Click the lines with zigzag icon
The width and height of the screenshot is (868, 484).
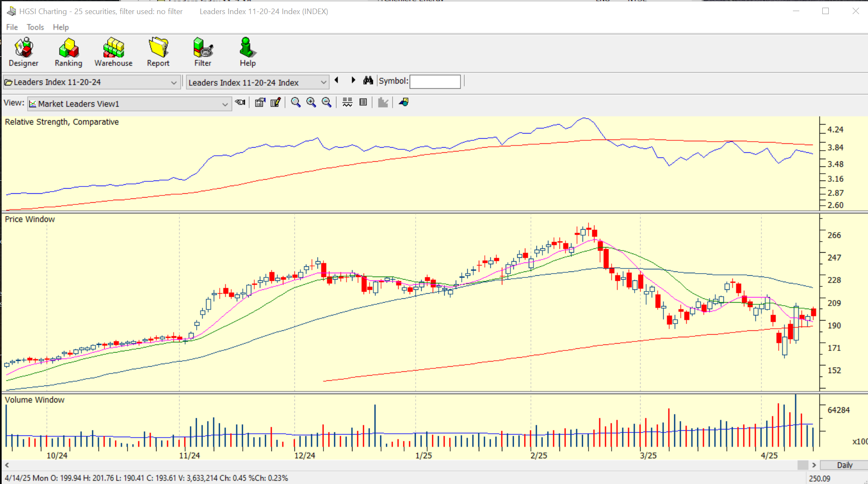(347, 102)
